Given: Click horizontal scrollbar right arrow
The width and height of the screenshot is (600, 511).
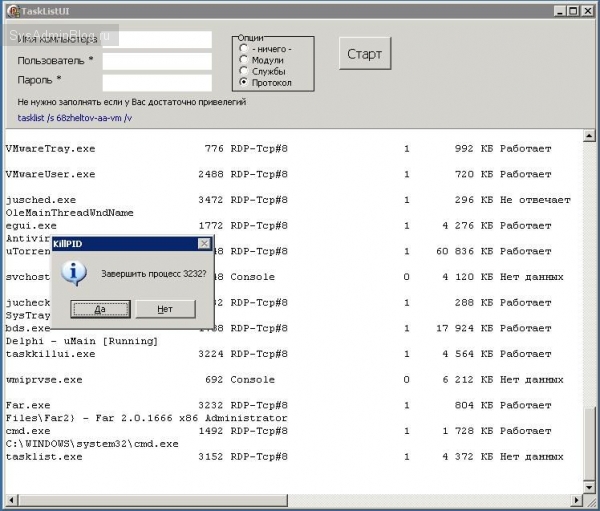Looking at the screenshot, I should [x=577, y=500].
